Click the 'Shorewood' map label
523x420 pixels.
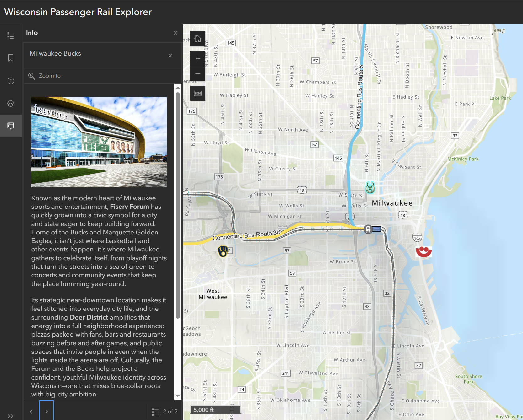pyautogui.click(x=439, y=27)
